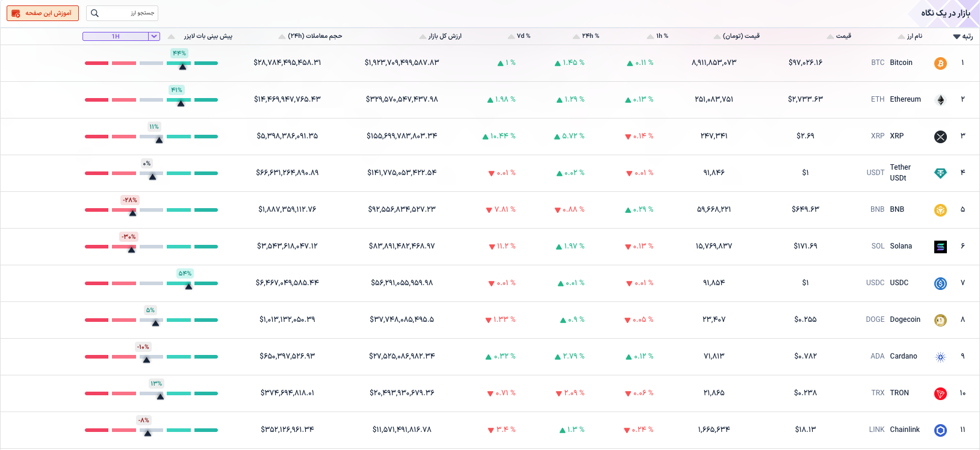Click Ethereum price $2,733.63
980x450 pixels.
[x=805, y=99]
